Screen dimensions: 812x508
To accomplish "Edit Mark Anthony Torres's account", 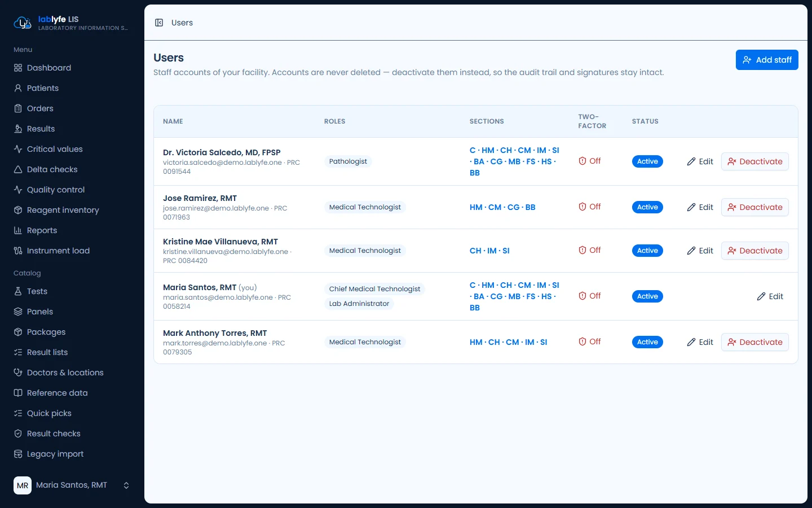I will point(700,342).
